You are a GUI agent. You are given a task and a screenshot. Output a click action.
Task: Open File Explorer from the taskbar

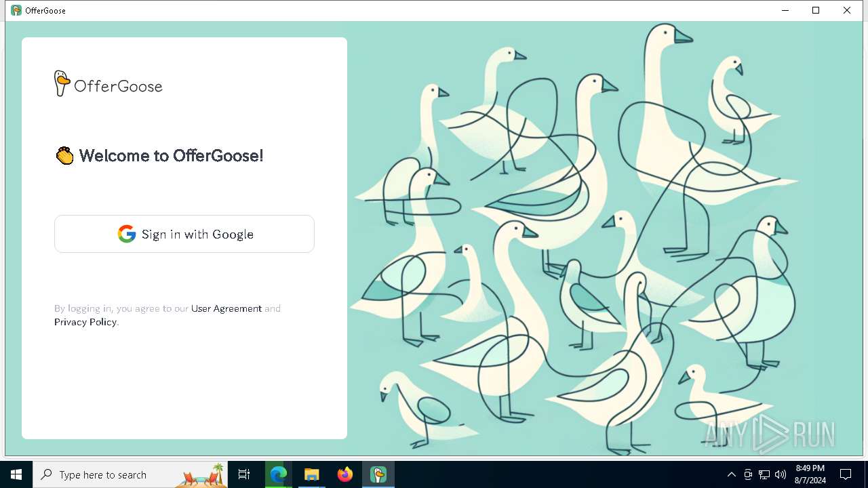coord(312,474)
